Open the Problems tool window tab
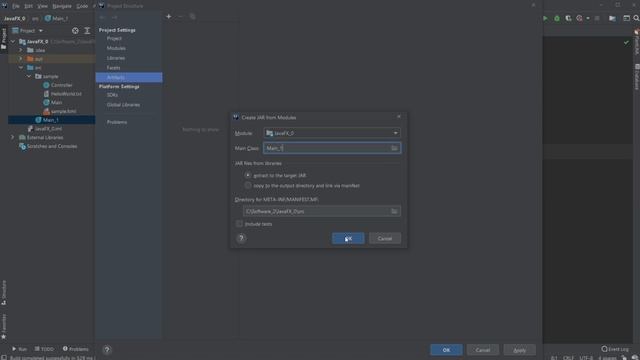The height and width of the screenshot is (360, 640). tap(76, 349)
